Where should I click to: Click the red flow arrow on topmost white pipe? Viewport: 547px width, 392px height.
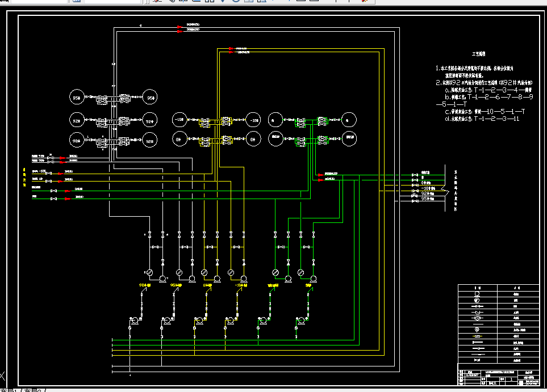tap(179, 27)
